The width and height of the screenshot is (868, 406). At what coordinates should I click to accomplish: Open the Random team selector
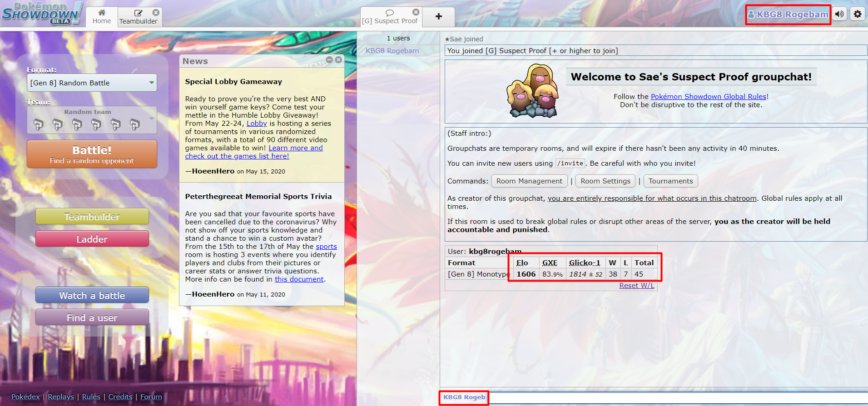92,120
